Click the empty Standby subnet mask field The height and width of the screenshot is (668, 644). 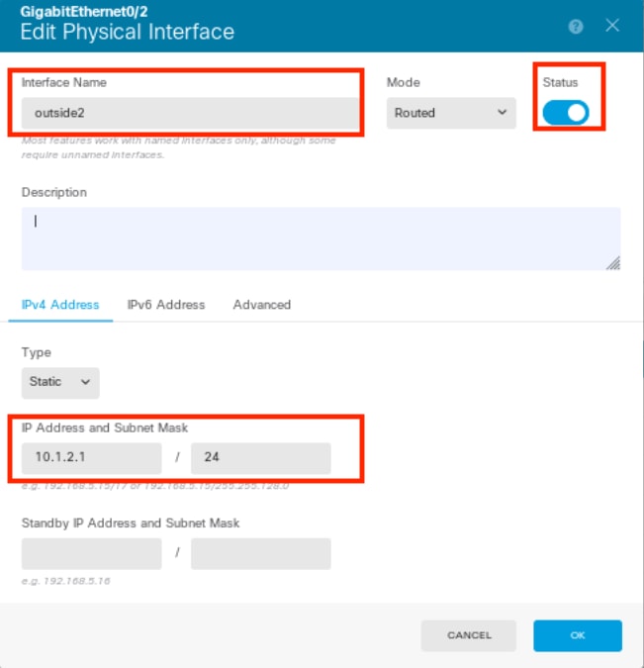point(261,553)
